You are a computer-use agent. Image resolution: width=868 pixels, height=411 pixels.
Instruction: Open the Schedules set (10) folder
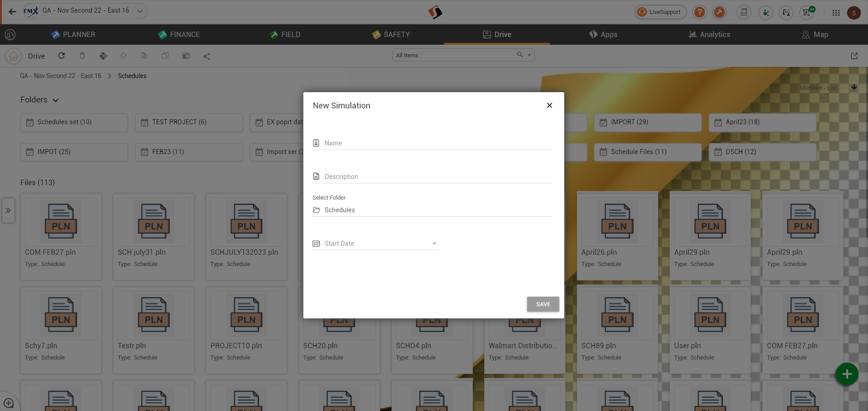[x=74, y=122]
